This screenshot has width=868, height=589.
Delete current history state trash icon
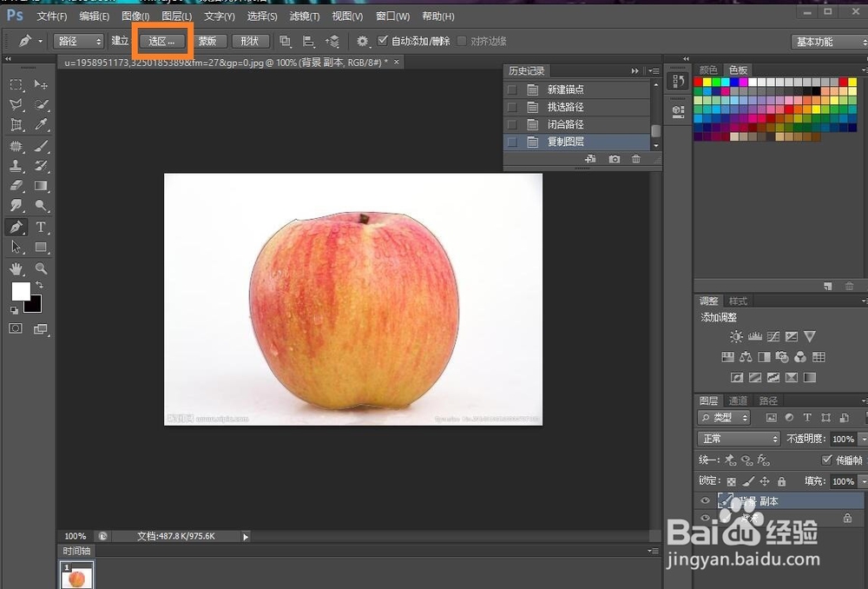click(x=636, y=159)
